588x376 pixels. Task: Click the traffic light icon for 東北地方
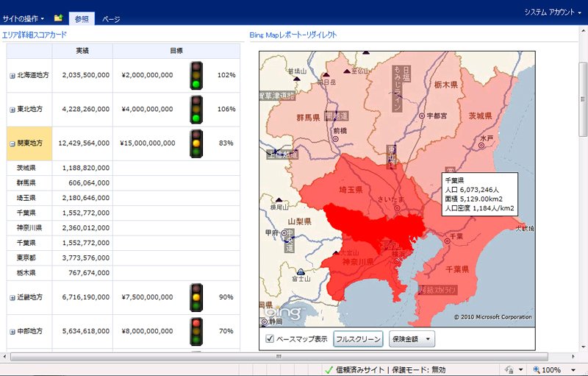point(196,110)
